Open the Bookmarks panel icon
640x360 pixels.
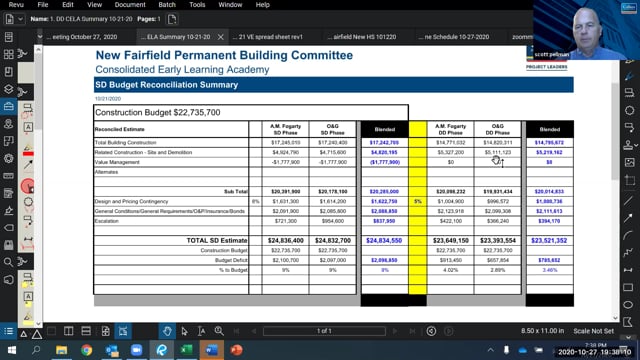tap(9, 72)
